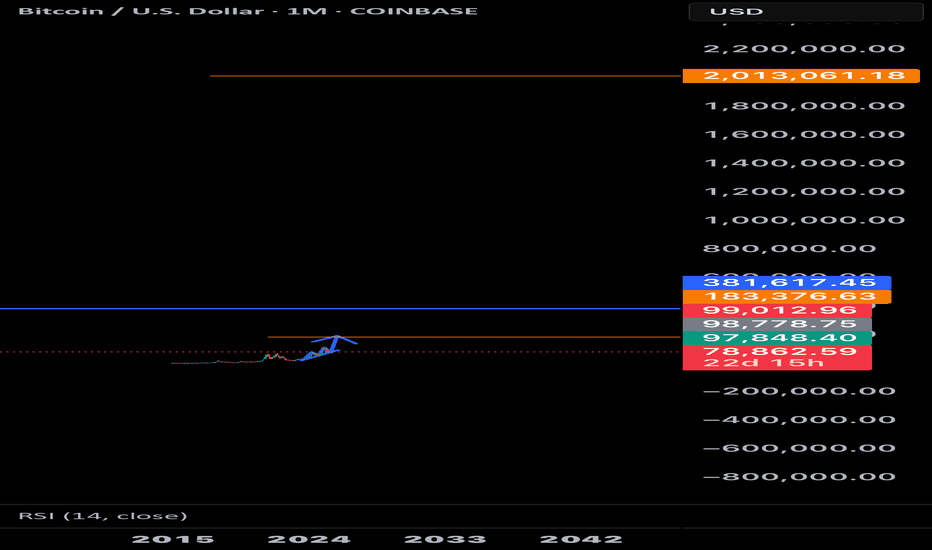932x550 pixels.
Task: Click the 2042 label on the time axis
Action: [x=581, y=539]
